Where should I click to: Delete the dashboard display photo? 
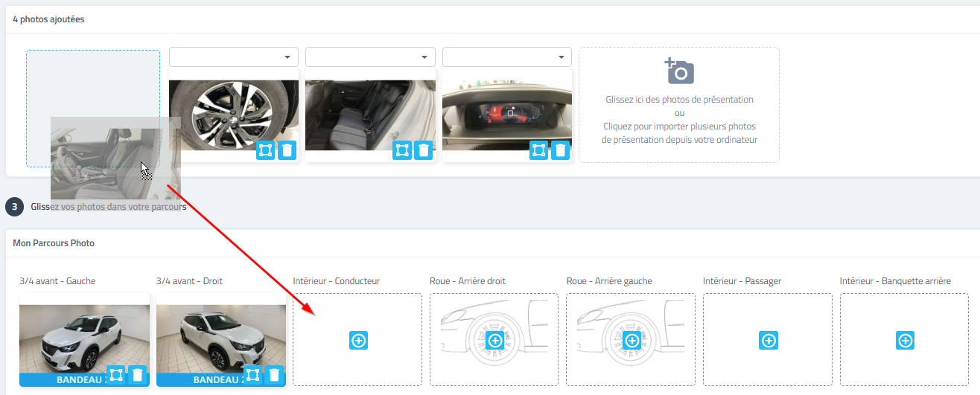click(x=561, y=151)
